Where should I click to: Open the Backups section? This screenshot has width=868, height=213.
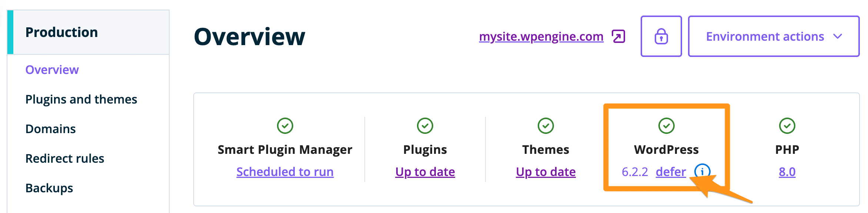coord(49,188)
